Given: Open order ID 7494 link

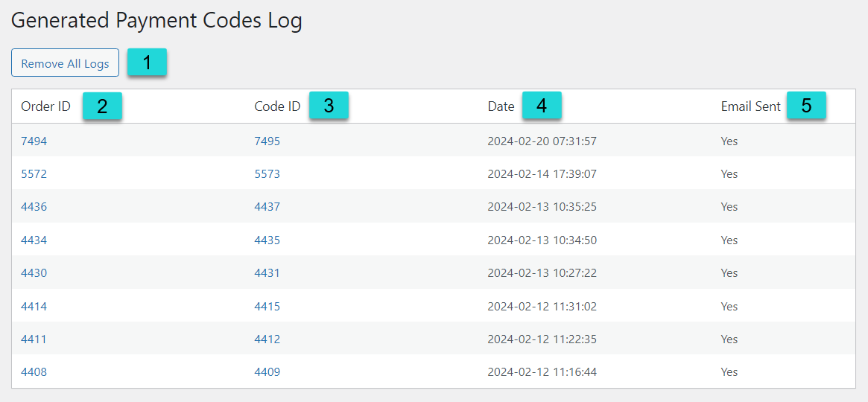Looking at the screenshot, I should tap(34, 141).
